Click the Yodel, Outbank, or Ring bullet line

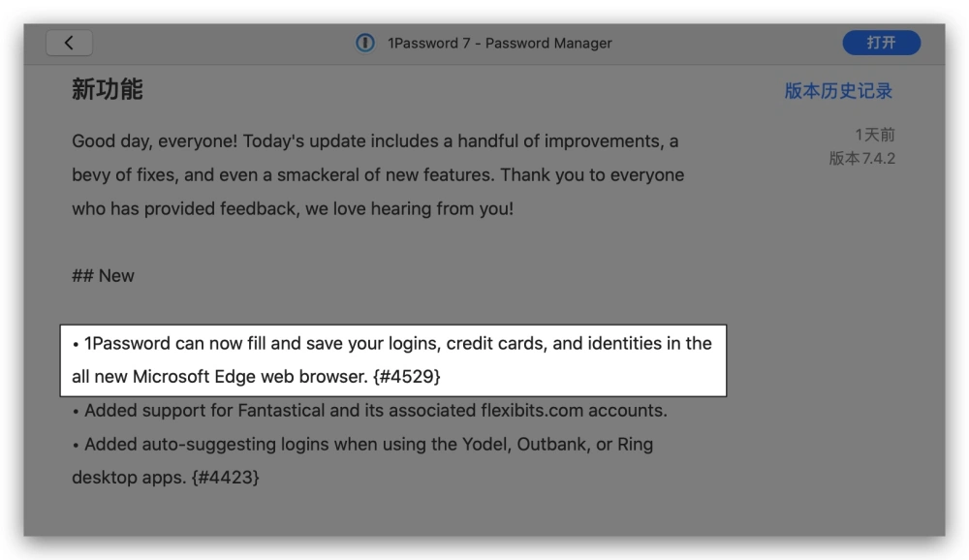point(362,445)
